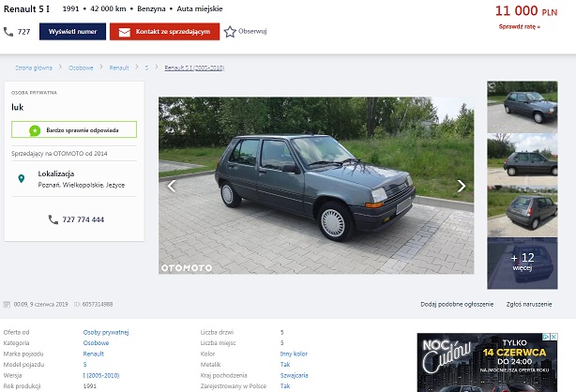Select the second thumbnail, car side view
Screen dimensions: 576x392
522,159
